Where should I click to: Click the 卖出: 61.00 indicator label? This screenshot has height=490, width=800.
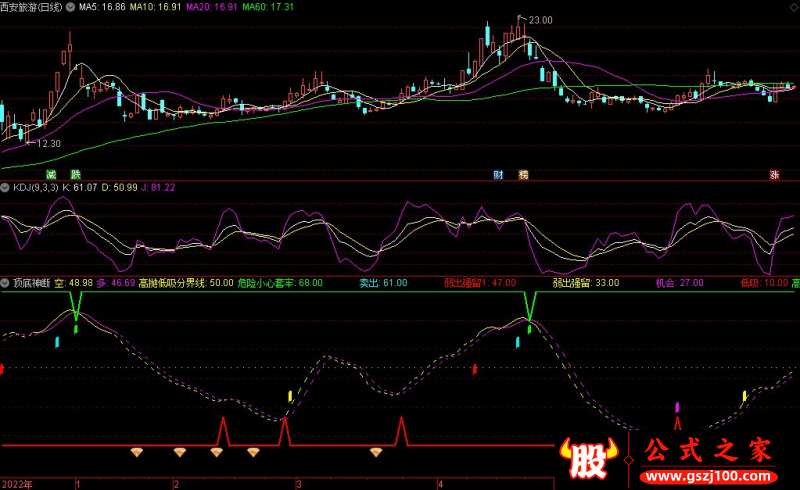(384, 283)
